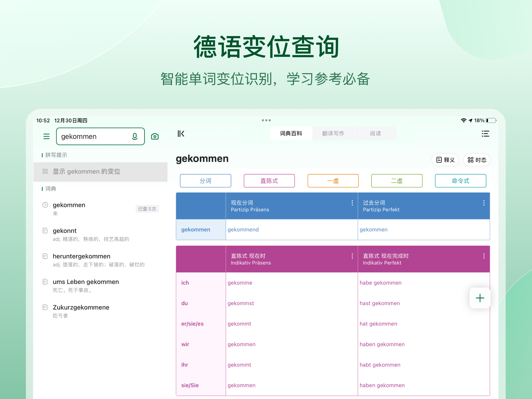Tap the Wi-Fi status icon

coord(463,120)
